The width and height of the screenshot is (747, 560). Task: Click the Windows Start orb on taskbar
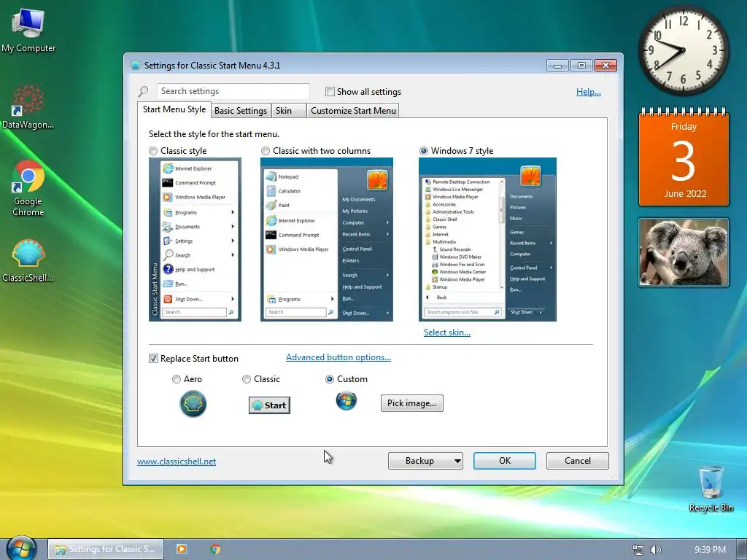(21, 548)
